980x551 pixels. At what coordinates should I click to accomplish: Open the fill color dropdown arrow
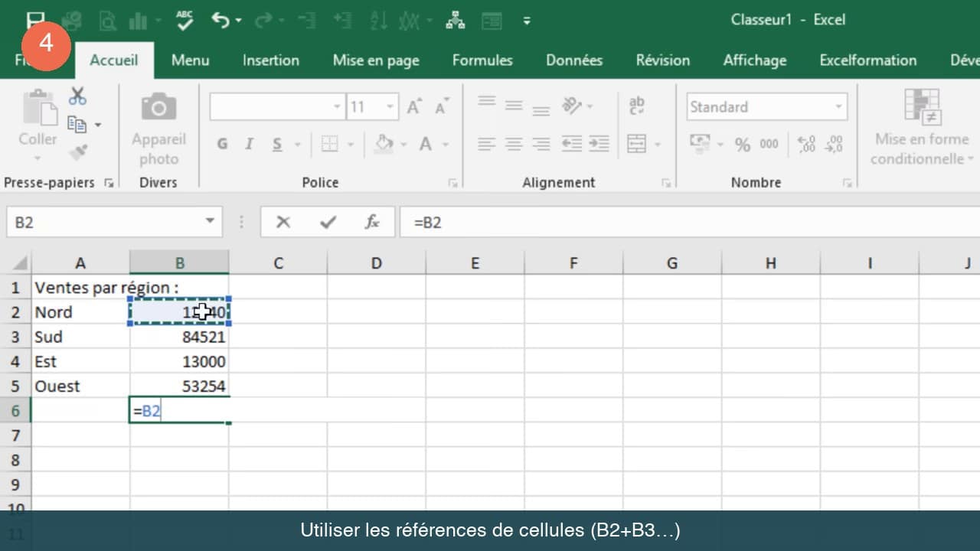[405, 144]
